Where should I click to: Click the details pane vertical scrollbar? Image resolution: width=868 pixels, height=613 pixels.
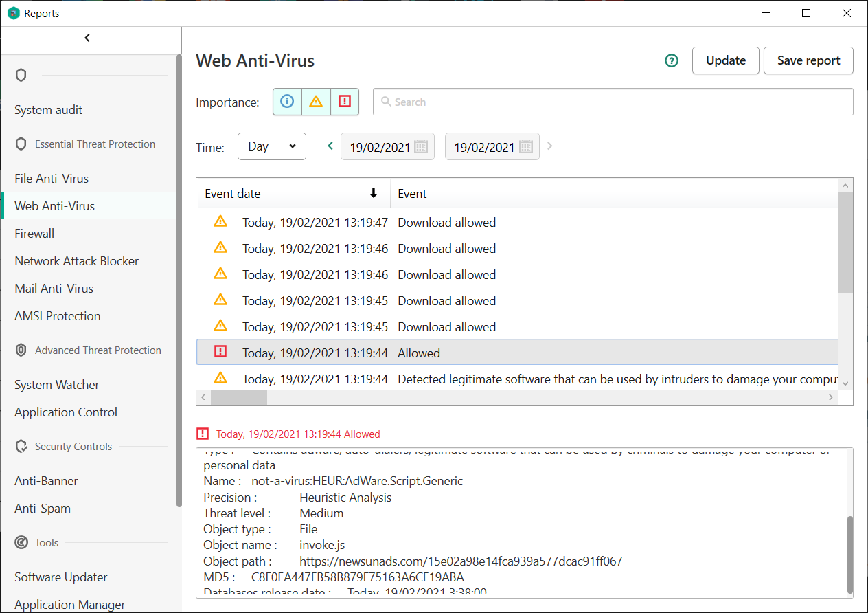(x=850, y=555)
